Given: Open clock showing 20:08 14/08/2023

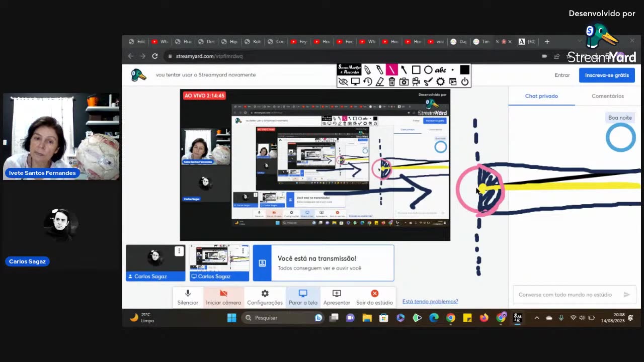Looking at the screenshot, I should click(x=612, y=318).
